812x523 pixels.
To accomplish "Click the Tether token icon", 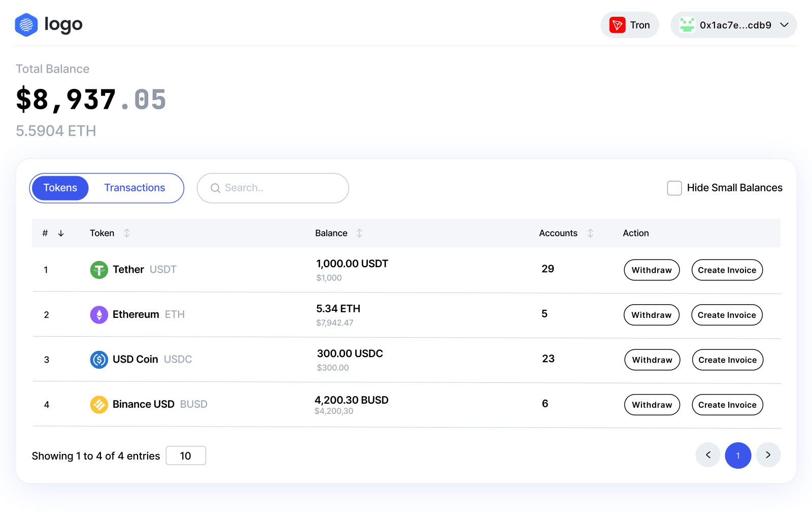I will (x=99, y=270).
